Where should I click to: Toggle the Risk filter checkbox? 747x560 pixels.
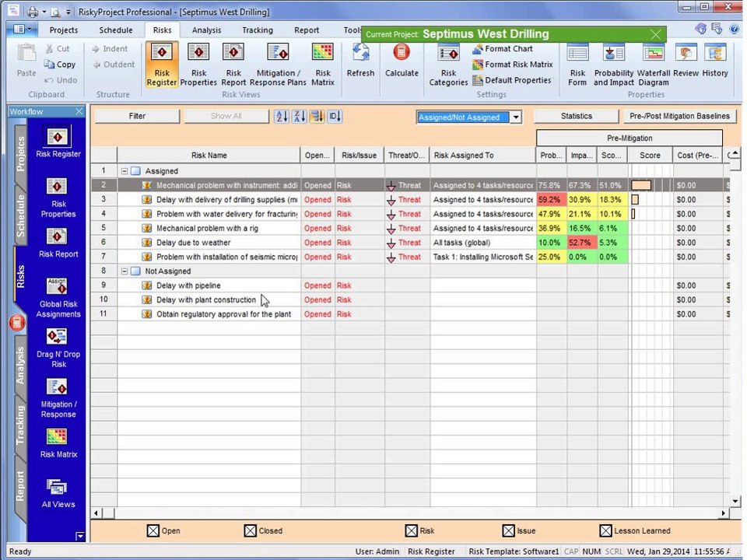(411, 530)
